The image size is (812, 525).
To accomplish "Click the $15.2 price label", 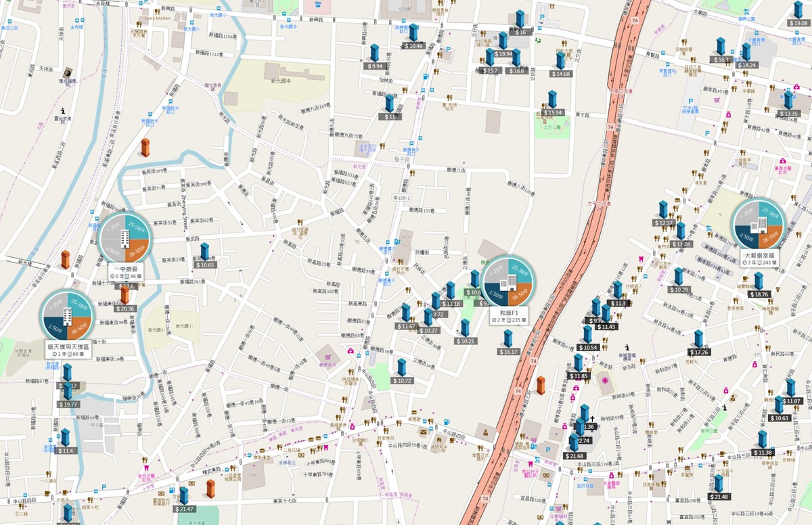I will click(x=491, y=70).
